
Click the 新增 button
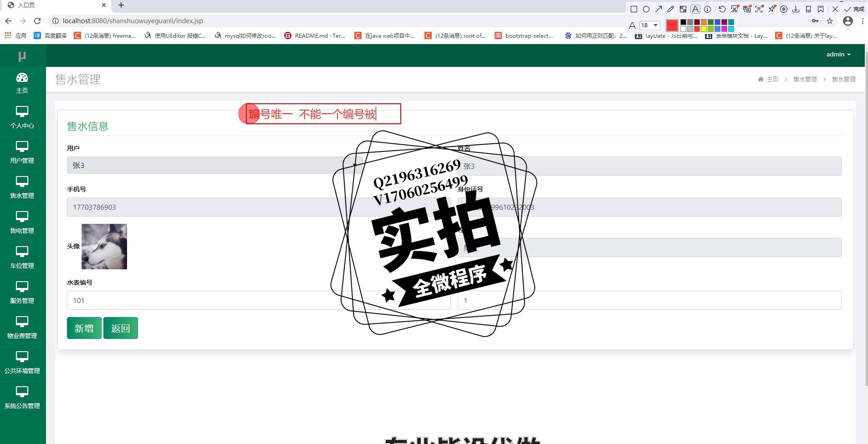coord(84,328)
